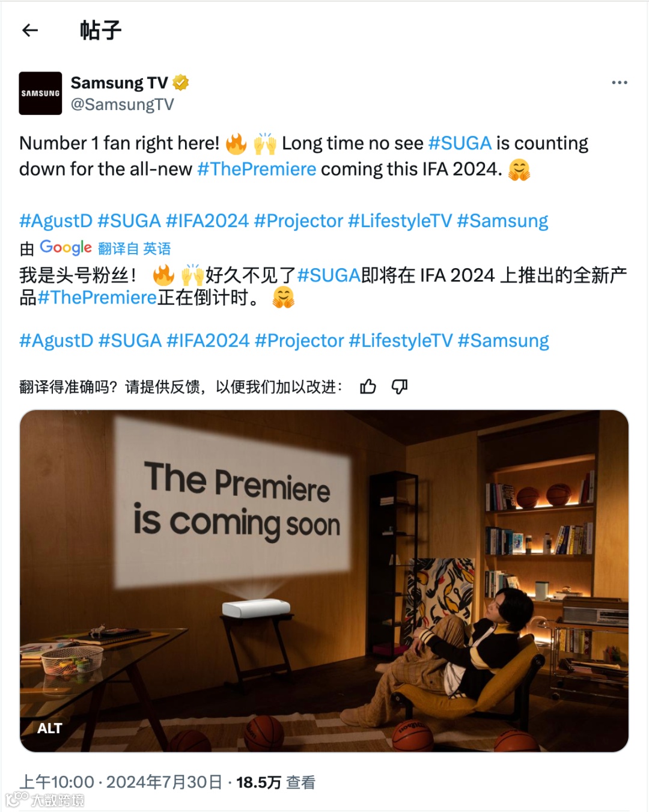Go back using the left arrow
This screenshot has height=812, width=649.
pyautogui.click(x=30, y=30)
